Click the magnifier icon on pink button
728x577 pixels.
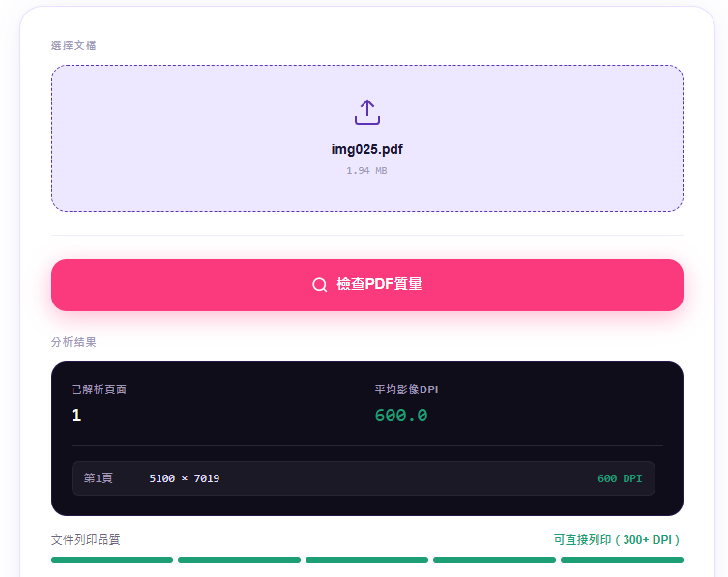(x=319, y=284)
